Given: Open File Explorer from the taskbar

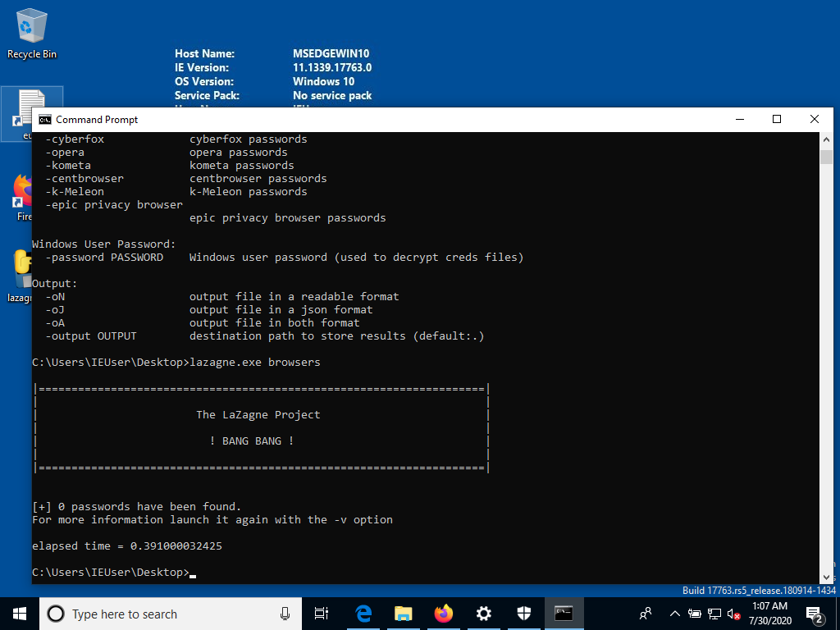Looking at the screenshot, I should (403, 614).
